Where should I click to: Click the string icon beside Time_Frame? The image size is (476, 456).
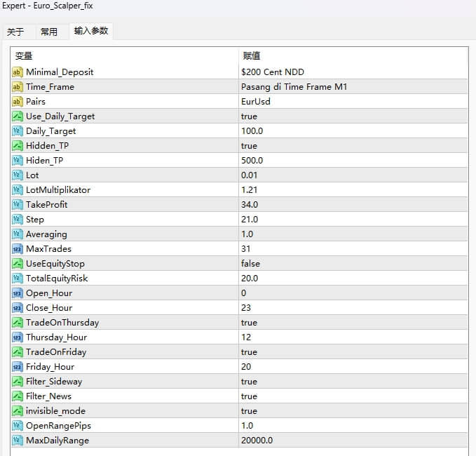pos(18,87)
